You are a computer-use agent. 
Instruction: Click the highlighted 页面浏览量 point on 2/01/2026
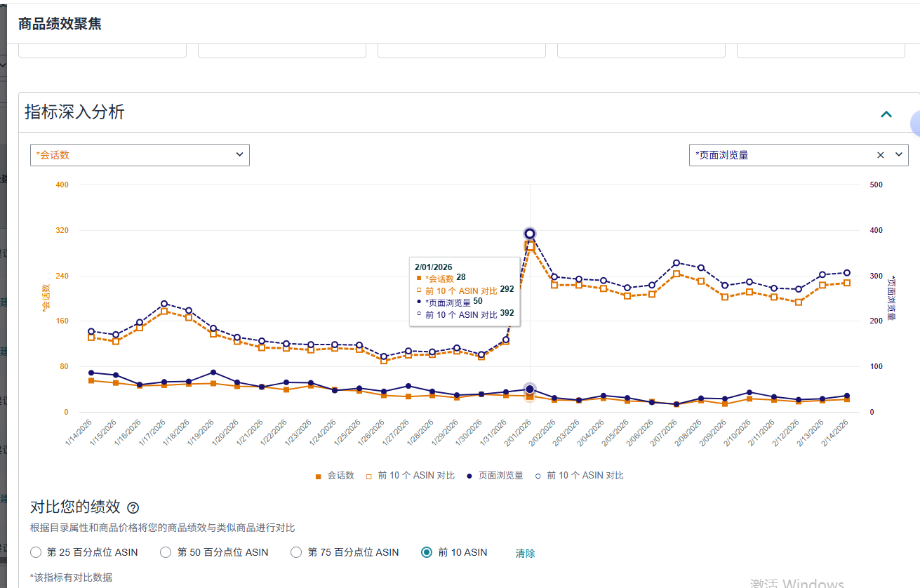(530, 389)
